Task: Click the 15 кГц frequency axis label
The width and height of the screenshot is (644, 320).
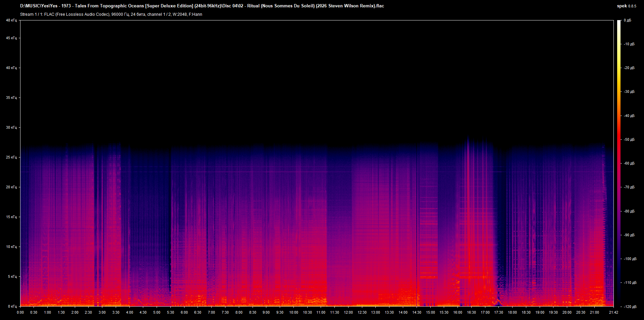Action: click(11, 217)
